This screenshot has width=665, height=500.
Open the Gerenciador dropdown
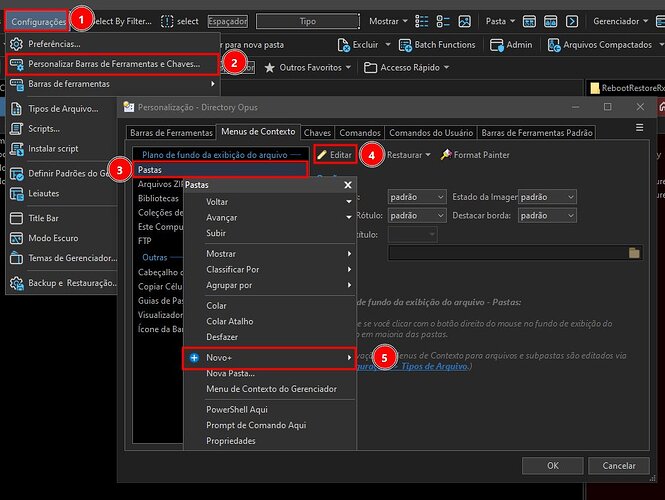620,21
